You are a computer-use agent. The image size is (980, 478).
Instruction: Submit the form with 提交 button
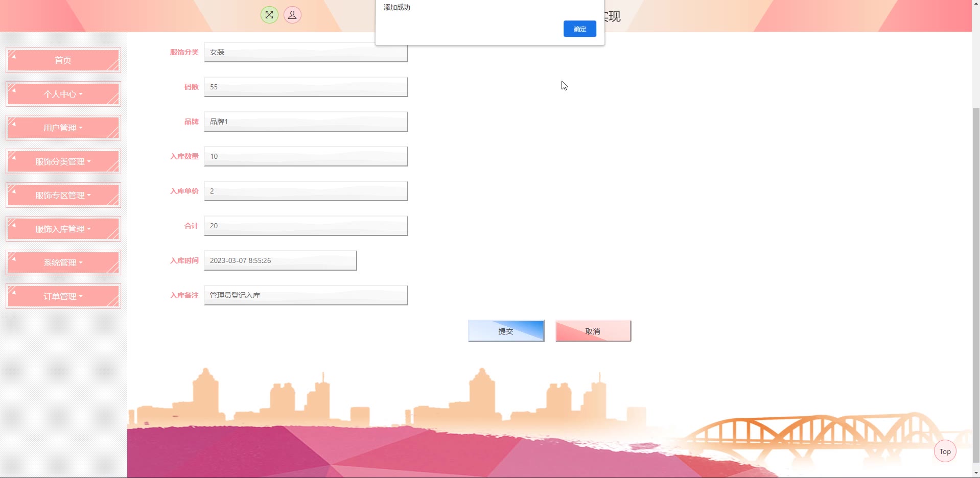click(506, 331)
